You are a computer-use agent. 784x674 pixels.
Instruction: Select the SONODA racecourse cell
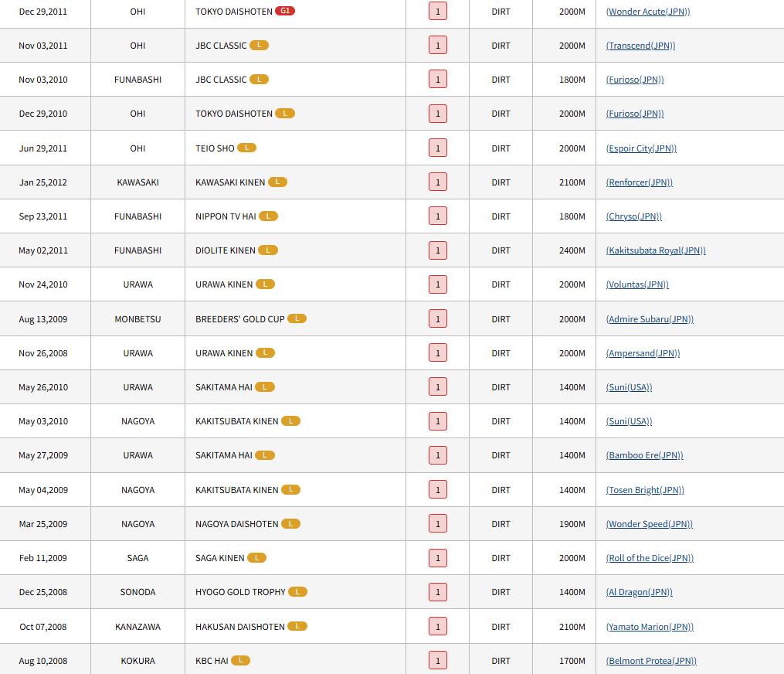tap(138, 592)
